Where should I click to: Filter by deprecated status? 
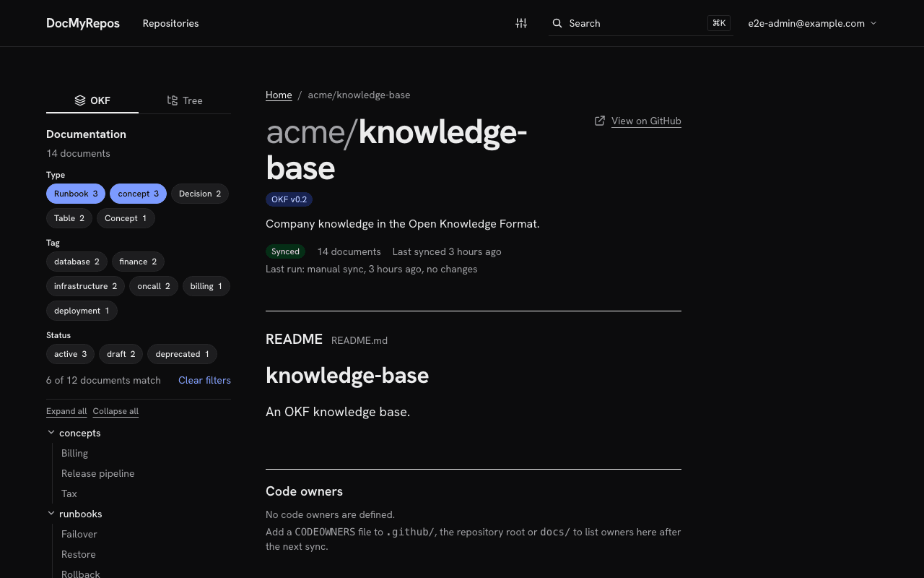pos(182,354)
